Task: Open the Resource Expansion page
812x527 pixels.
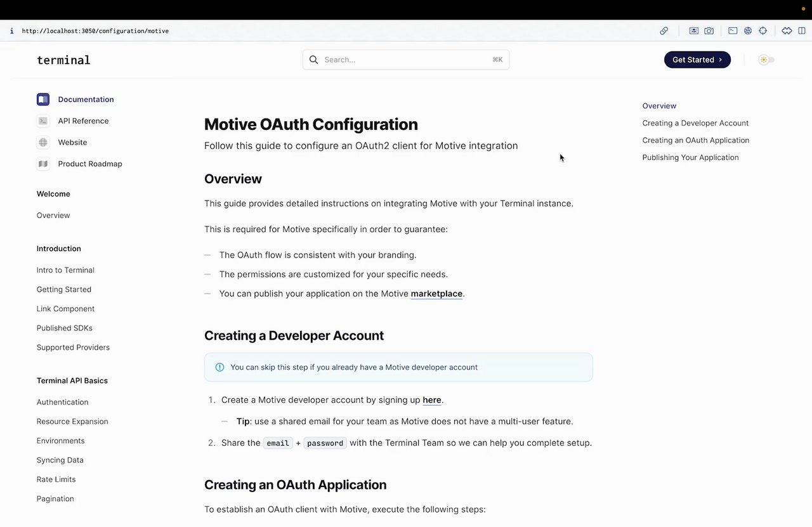Action: tap(72, 422)
